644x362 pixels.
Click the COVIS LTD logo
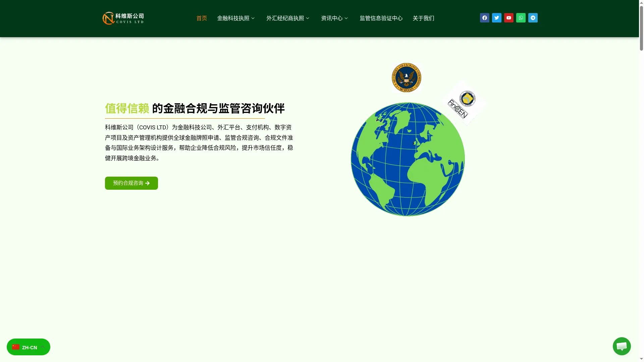[x=123, y=18]
